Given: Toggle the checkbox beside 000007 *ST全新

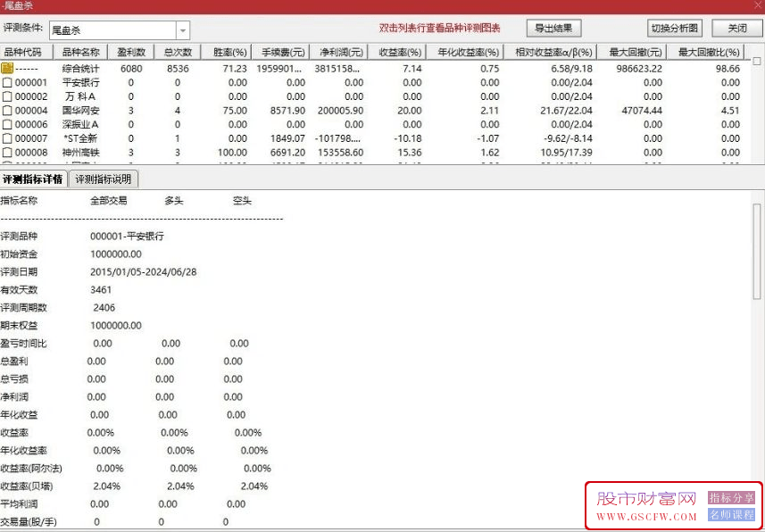Looking at the screenshot, I should [7, 138].
